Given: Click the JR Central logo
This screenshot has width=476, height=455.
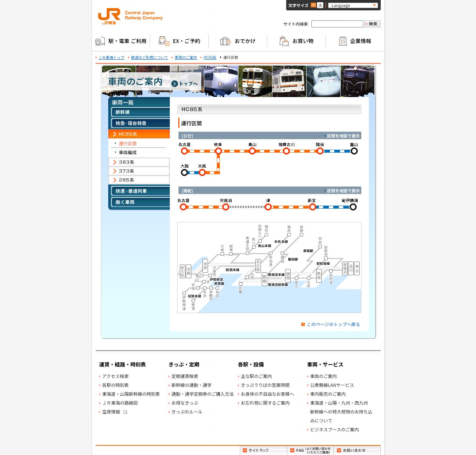Looking at the screenshot, I should (130, 17).
